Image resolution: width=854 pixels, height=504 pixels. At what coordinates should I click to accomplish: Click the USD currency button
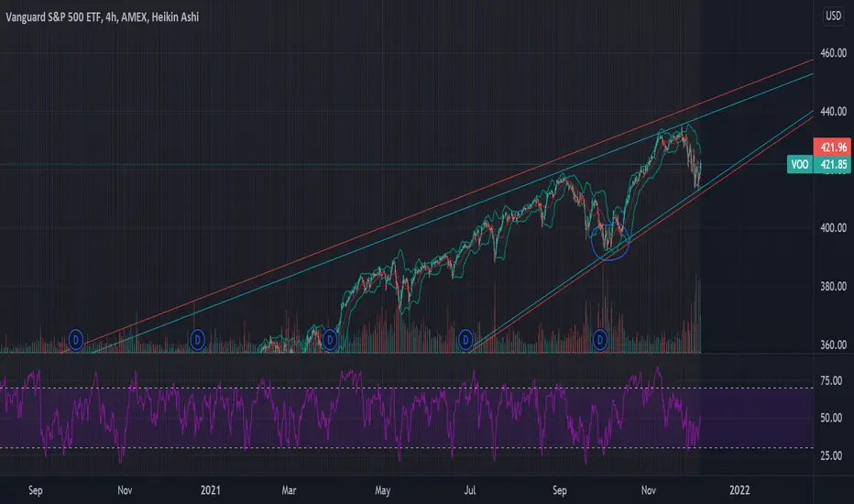pyautogui.click(x=833, y=16)
